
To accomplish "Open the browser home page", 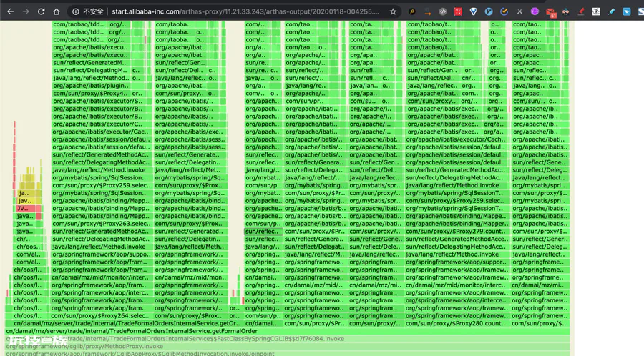I will [57, 11].
